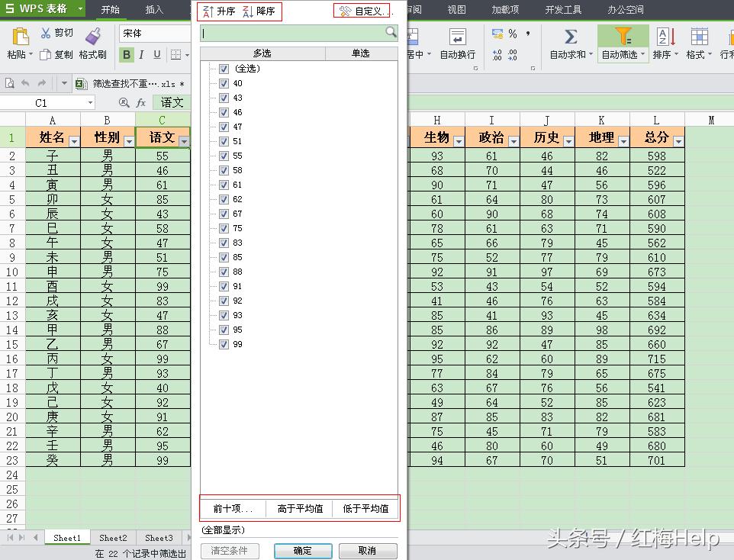The image size is (734, 560).
Task: Open the Sheet2 worksheet tab
Action: [x=113, y=537]
